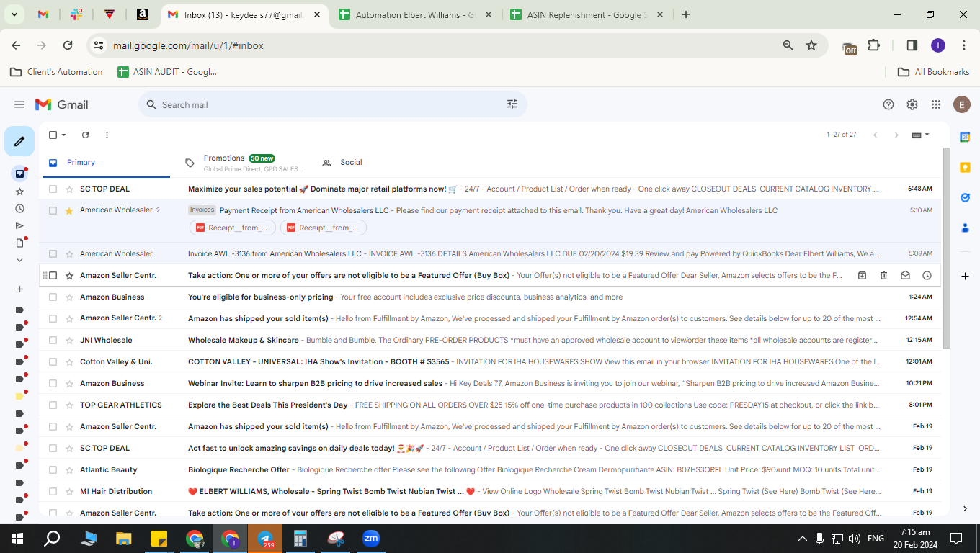Select the SC TOP DEAL 6:48 AM email checkbox
Image resolution: width=980 pixels, height=553 pixels.
(53, 189)
